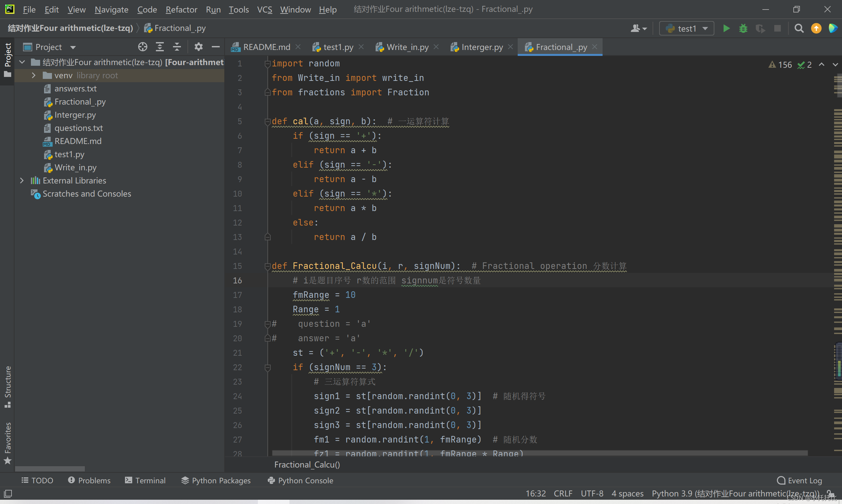
Task: Fold the if signNum block at line 22
Action: click(x=267, y=368)
